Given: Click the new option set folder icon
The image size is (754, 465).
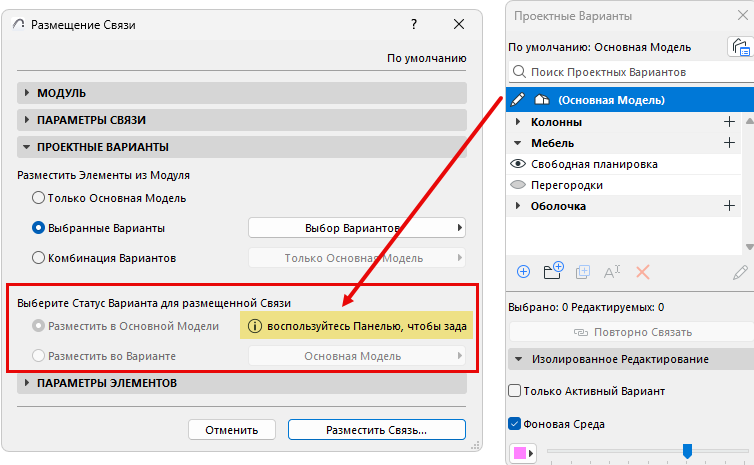Looking at the screenshot, I should point(553,271).
